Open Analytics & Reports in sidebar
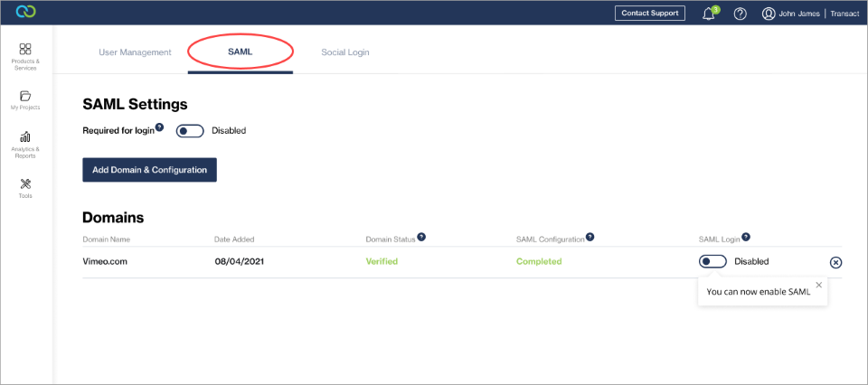Image resolution: width=868 pixels, height=385 pixels. click(25, 145)
